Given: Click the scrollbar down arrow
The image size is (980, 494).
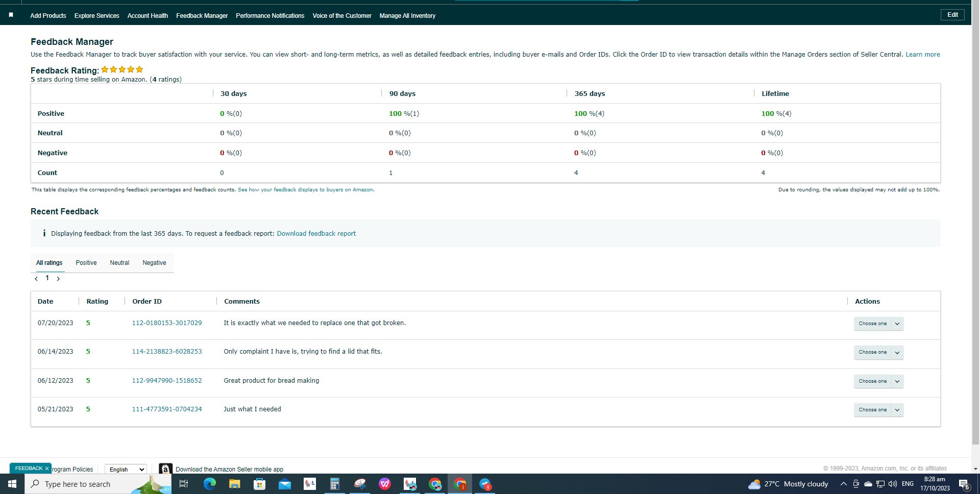Looking at the screenshot, I should click(975, 469).
